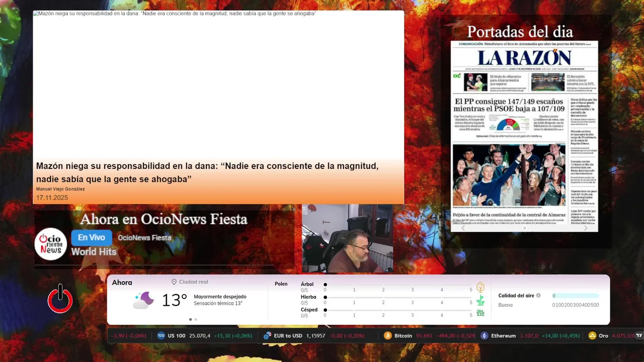Click the Ahora heading in weather widget

122,283
